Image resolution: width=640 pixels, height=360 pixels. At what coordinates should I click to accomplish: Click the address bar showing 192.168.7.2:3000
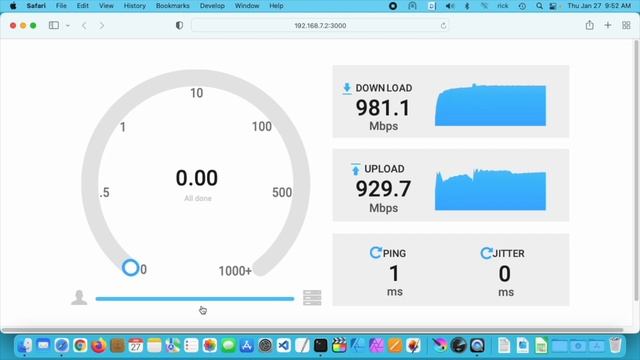click(320, 25)
